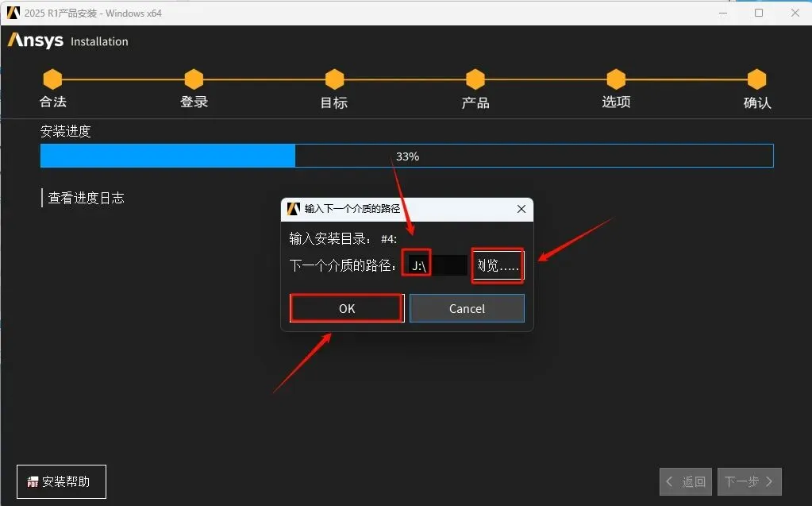This screenshot has height=506, width=812.
Task: Click the 下一步 next button
Action: (749, 481)
